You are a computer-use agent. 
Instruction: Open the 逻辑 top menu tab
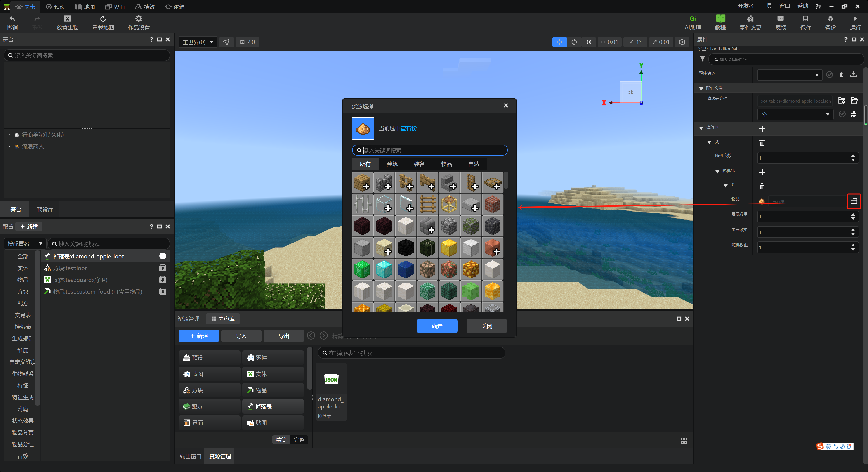click(x=175, y=7)
